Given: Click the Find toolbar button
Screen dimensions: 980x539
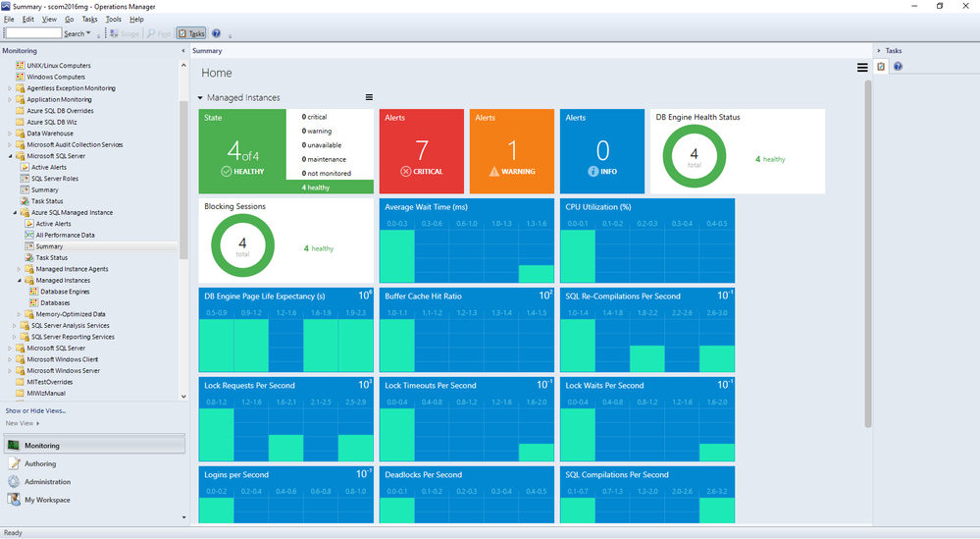Looking at the screenshot, I should pyautogui.click(x=159, y=33).
